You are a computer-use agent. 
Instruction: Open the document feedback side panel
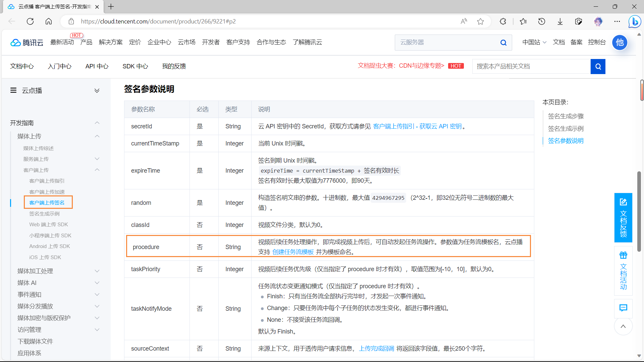point(623,218)
